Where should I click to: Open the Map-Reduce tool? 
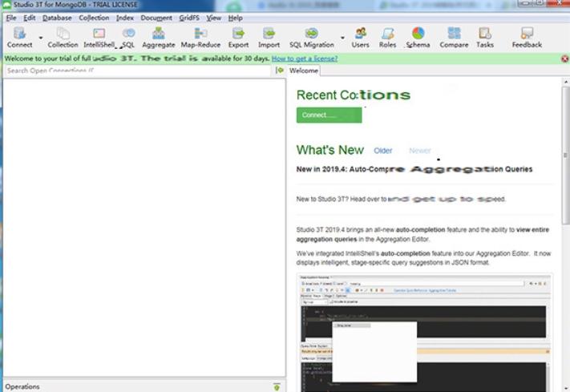[x=200, y=37]
